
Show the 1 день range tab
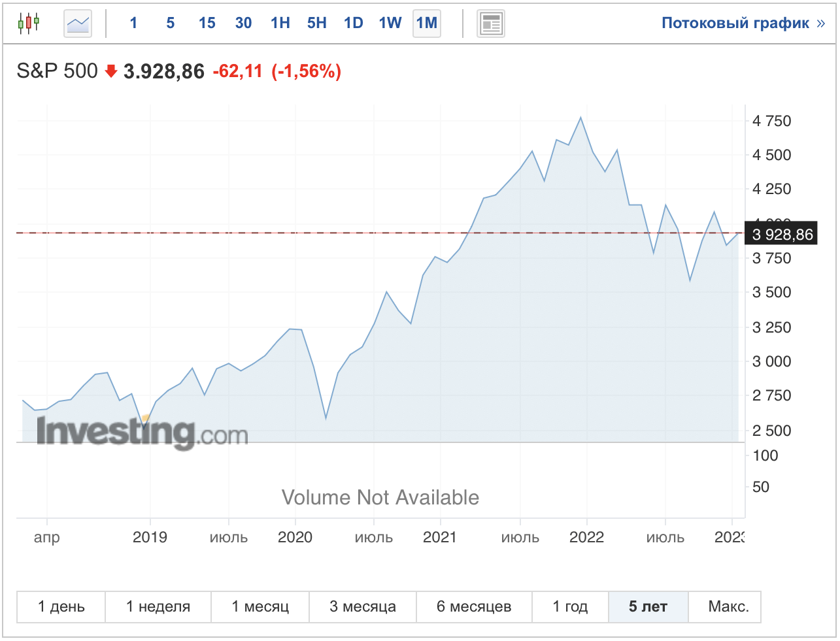pyautogui.click(x=61, y=607)
